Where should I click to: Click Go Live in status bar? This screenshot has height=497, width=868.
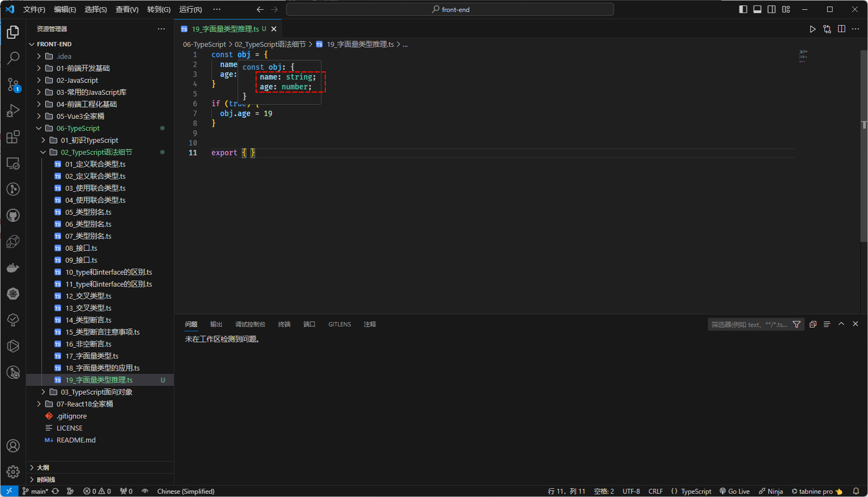[x=735, y=491]
